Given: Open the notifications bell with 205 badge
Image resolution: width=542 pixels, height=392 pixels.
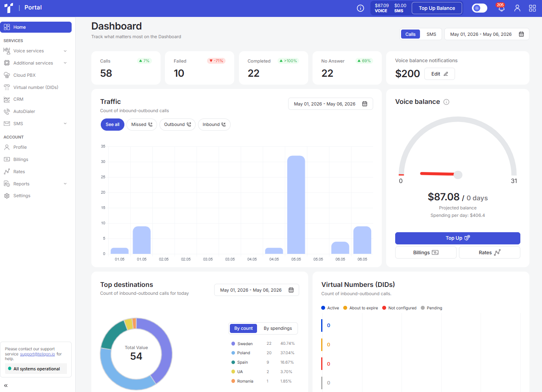Looking at the screenshot, I should [x=501, y=8].
